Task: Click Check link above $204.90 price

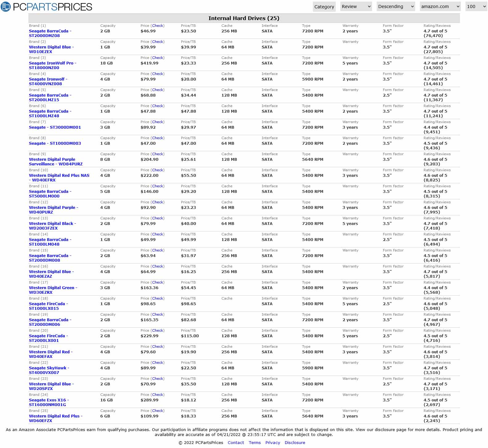Action: 158,154
